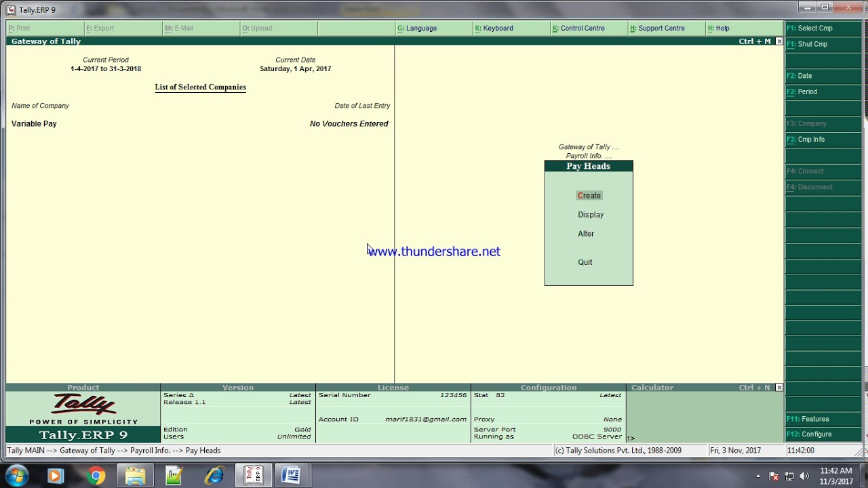
Task: Click the Serial Number 123456 value
Action: (454, 395)
